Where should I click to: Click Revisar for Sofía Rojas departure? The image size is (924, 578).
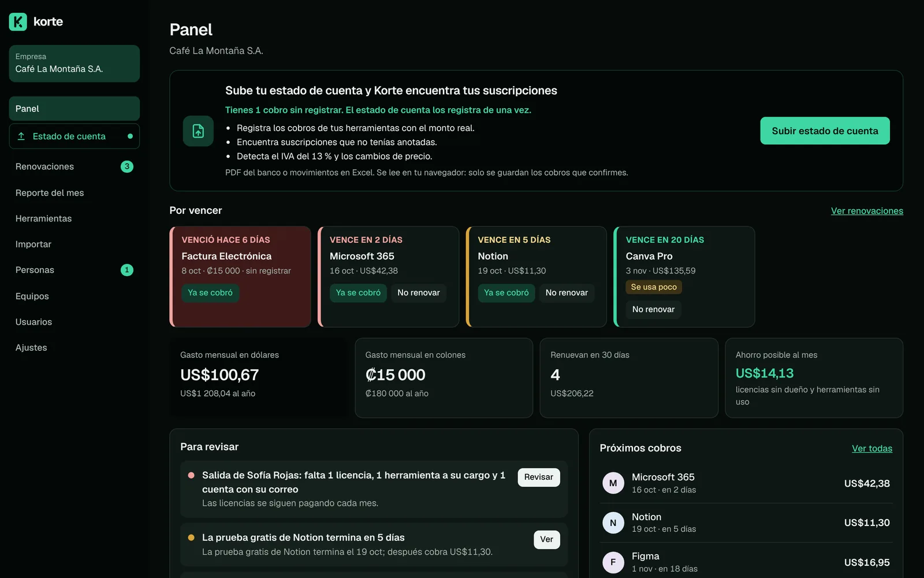click(x=539, y=477)
